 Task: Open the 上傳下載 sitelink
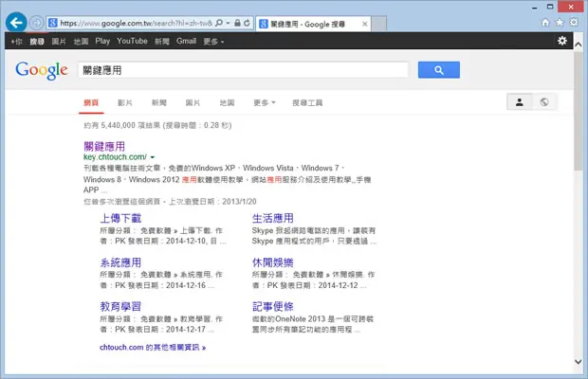click(120, 218)
